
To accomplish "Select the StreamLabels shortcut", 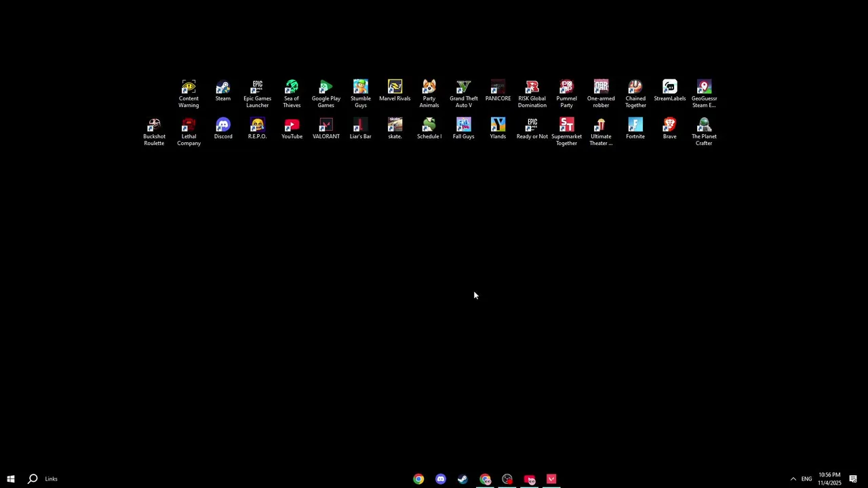I will pos(670,91).
